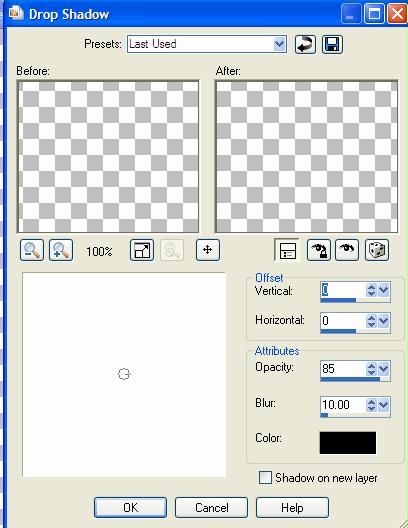Image resolution: width=408 pixels, height=528 pixels.
Task: Click the zoom out magnifier icon
Action: point(32,250)
